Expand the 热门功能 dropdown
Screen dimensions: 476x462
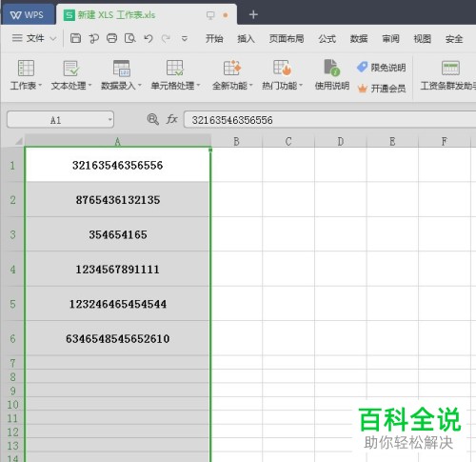tap(301, 86)
